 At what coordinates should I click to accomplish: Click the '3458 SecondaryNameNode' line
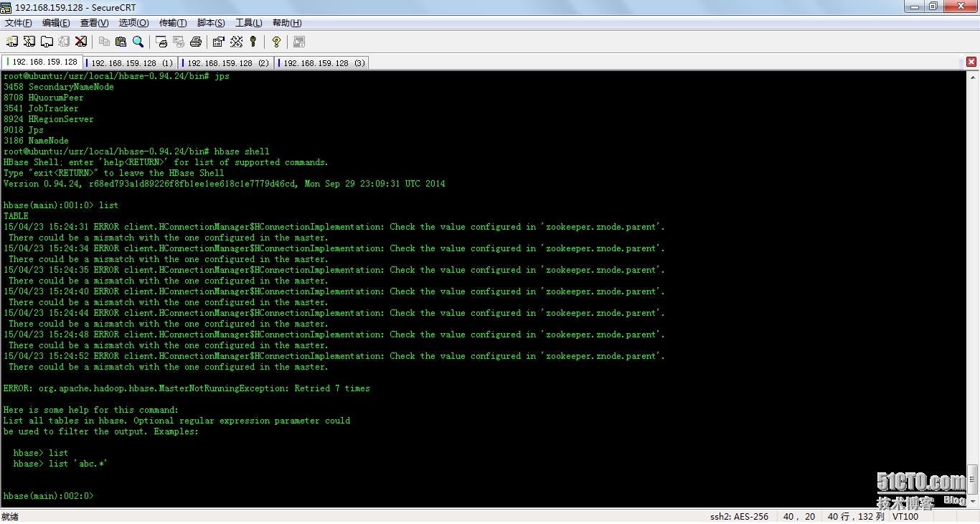click(x=59, y=87)
